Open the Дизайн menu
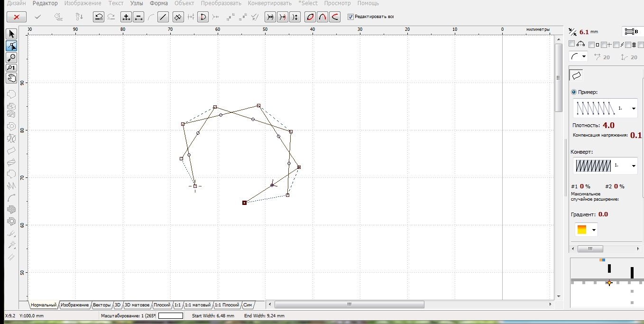The width and height of the screenshot is (644, 324). (16, 3)
